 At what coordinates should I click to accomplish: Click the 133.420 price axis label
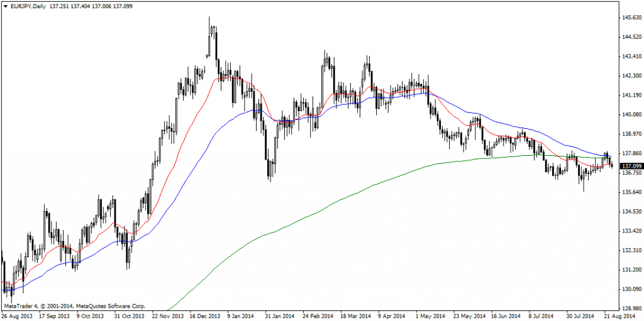click(631, 231)
